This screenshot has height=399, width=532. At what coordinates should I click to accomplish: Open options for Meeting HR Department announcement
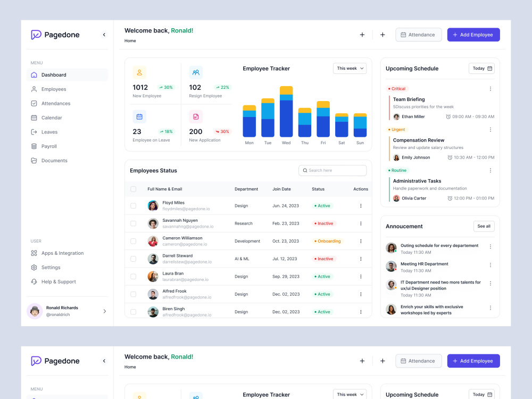(491, 265)
